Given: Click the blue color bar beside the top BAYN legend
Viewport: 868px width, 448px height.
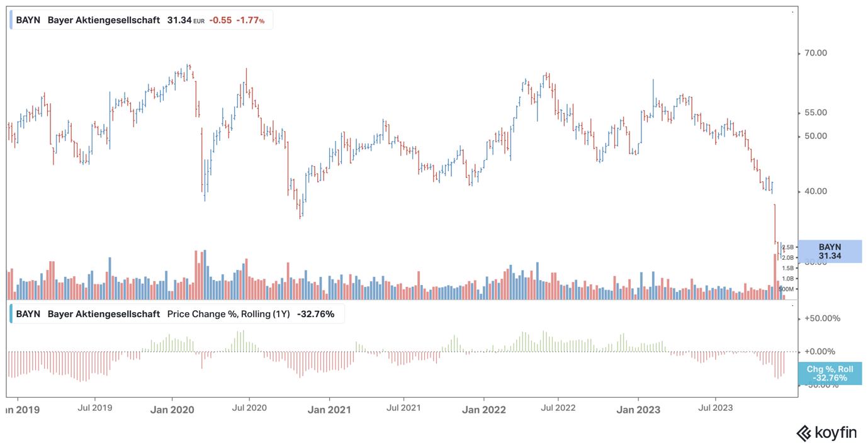Looking at the screenshot, I should coord(11,20).
